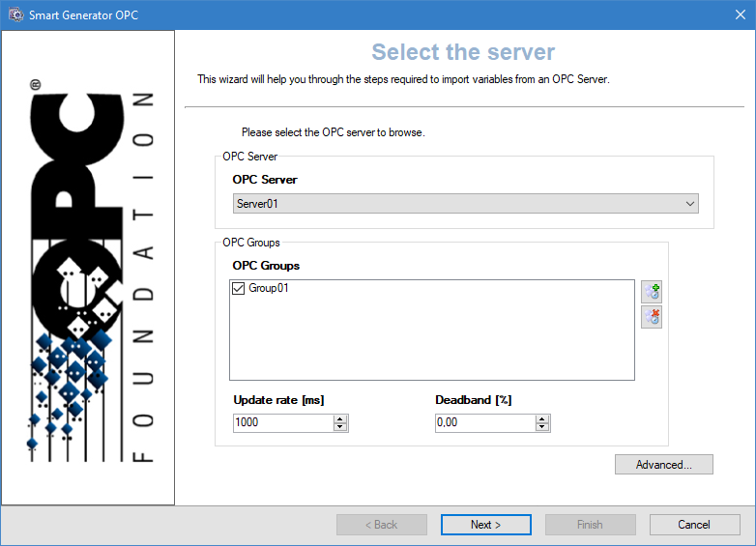The image size is (756, 546).
Task: Increase Deadband with the up arrow
Action: (542, 418)
